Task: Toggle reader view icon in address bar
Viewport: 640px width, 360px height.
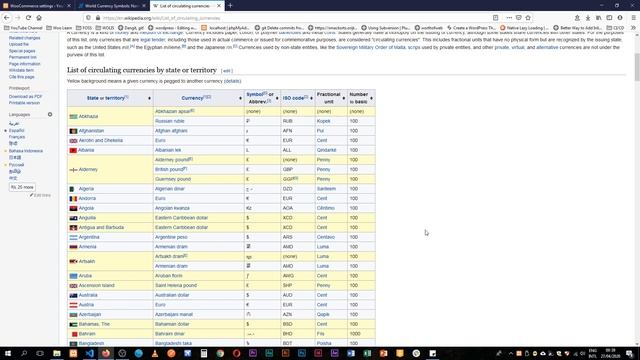Action: [x=496, y=18]
